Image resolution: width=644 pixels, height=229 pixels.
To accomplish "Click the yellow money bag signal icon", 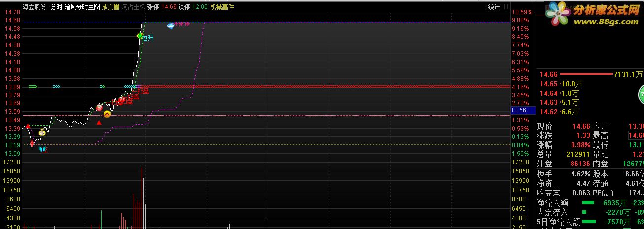I will [42, 132].
